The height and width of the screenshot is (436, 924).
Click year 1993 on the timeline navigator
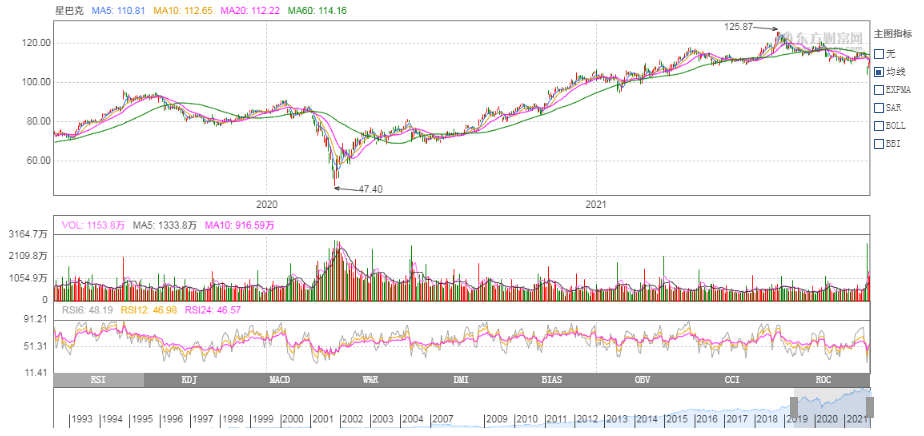click(81, 420)
